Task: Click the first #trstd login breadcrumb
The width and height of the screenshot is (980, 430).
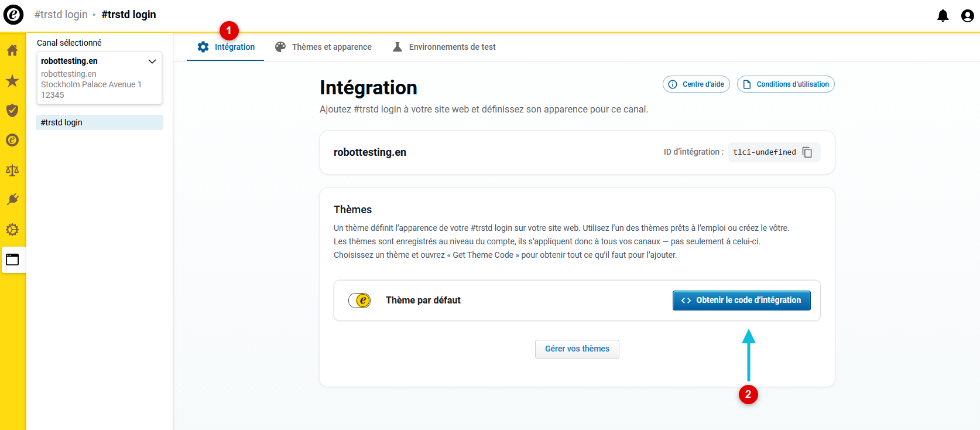Action: coord(61,15)
